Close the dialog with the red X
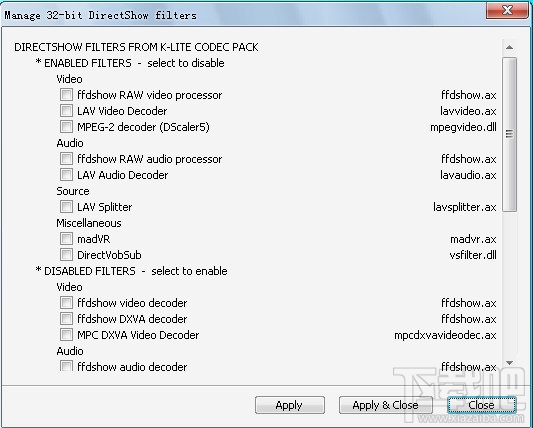This screenshot has height=428, width=533. pyautogui.click(x=507, y=10)
